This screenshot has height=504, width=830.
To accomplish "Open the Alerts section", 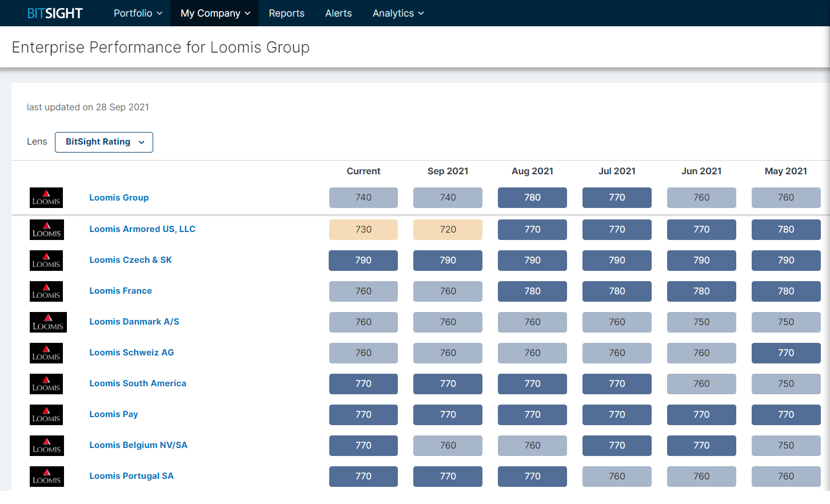I will [x=338, y=13].
